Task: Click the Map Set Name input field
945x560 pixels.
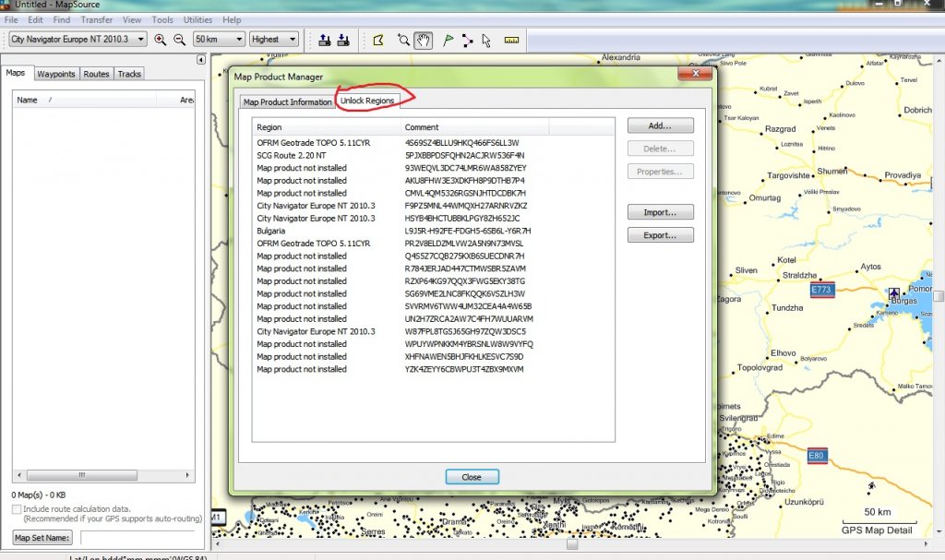Action: [138, 537]
